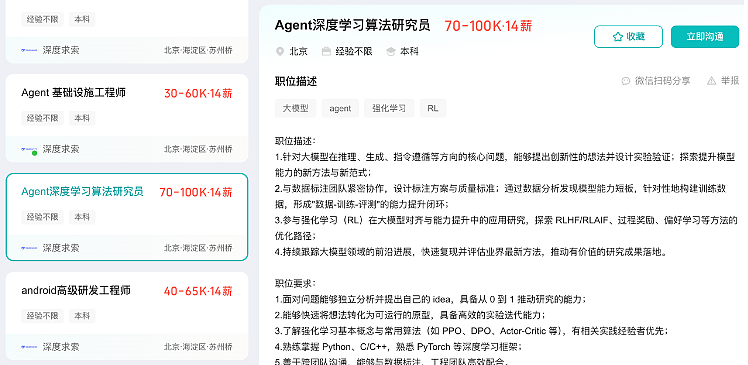Click the graduation cap icon beside 本科 in the detail header
Viewport: 748px width, 365px height.
[x=391, y=52]
